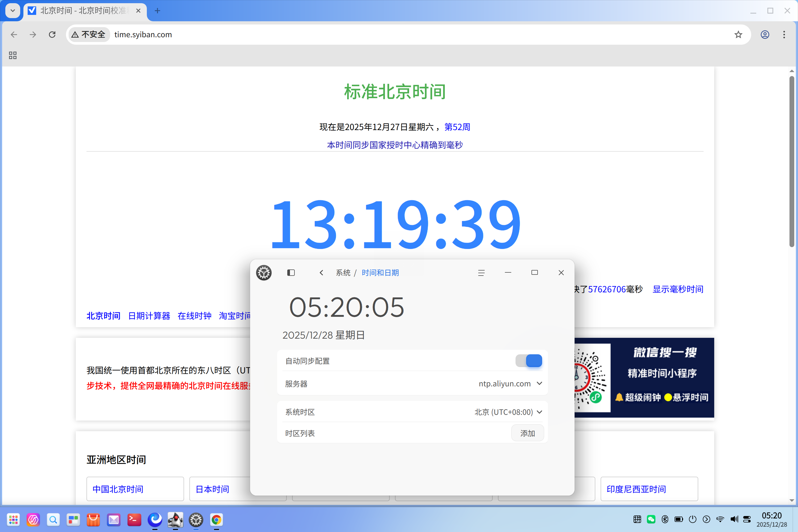798x532 pixels.
Task: Select the 北京时间 browser tab
Action: click(85, 11)
